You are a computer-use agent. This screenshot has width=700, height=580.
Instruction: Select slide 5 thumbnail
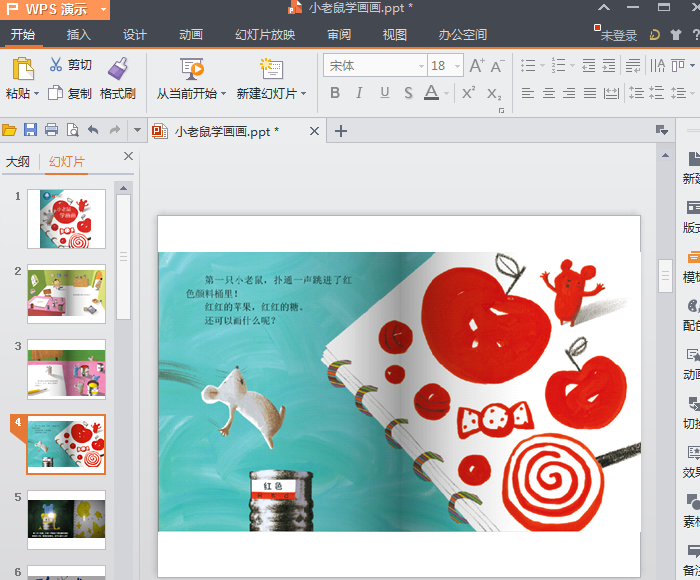click(x=67, y=520)
